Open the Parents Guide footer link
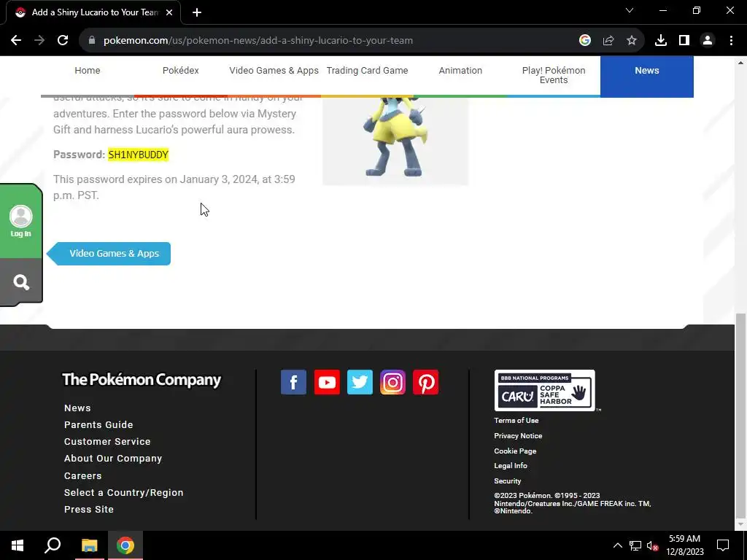This screenshot has width=747, height=560. coord(98,425)
